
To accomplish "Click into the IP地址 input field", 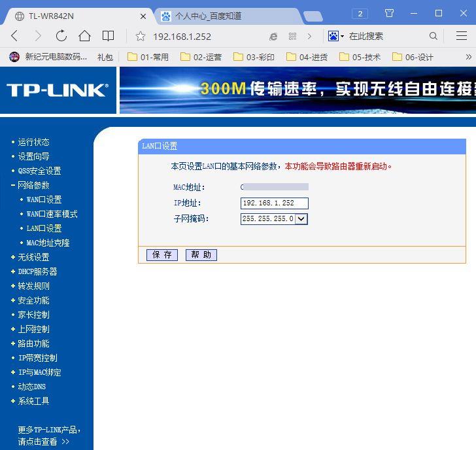I will (274, 203).
